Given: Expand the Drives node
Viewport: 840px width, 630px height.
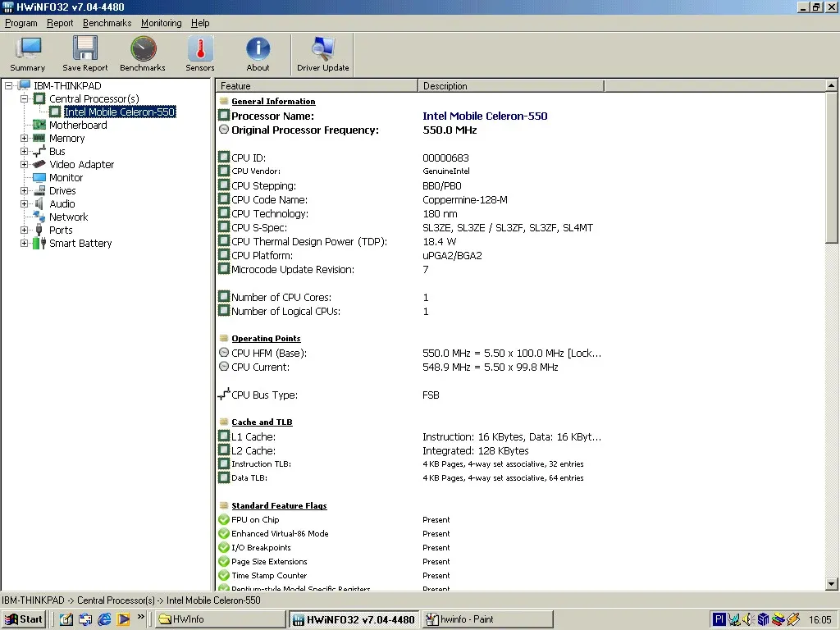Looking at the screenshot, I should point(24,190).
